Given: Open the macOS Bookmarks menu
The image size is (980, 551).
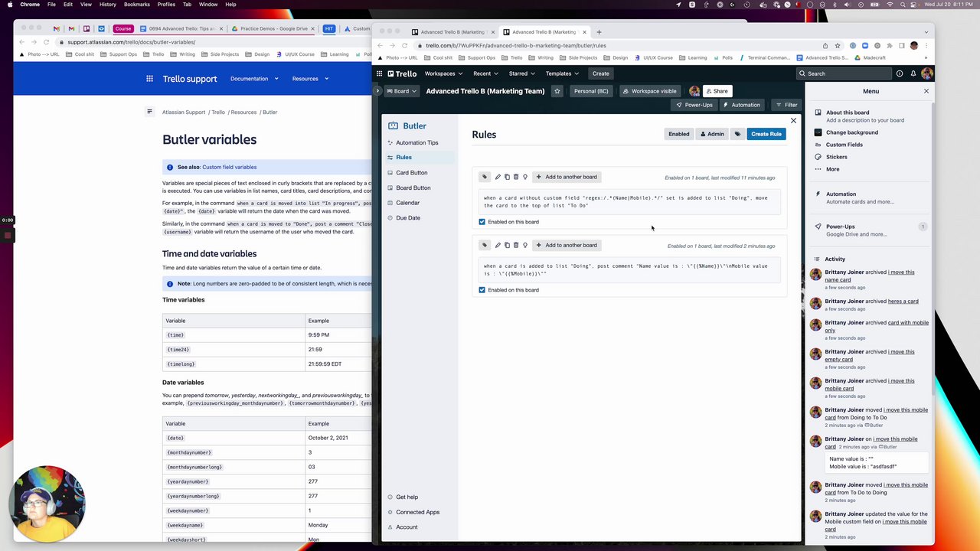Looking at the screenshot, I should [x=137, y=5].
